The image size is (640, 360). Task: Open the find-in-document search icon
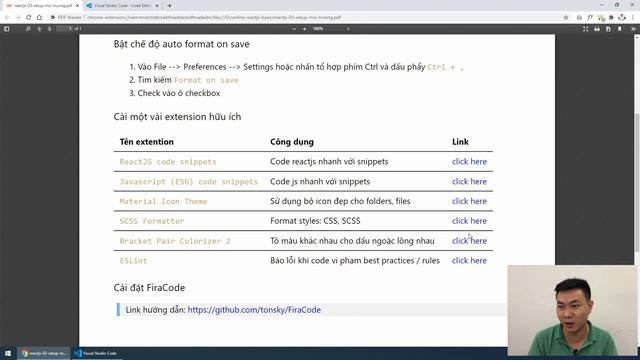pyautogui.click(x=28, y=29)
